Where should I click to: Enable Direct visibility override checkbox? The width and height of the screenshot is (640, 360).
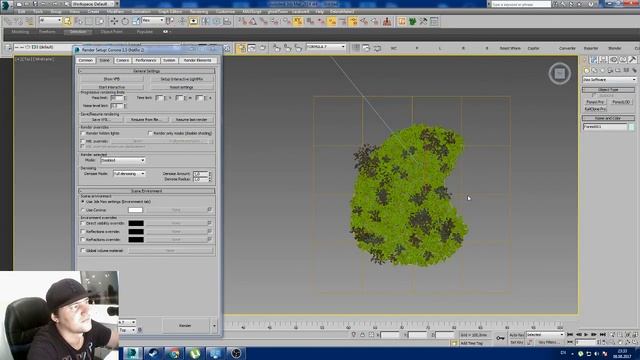point(83,223)
